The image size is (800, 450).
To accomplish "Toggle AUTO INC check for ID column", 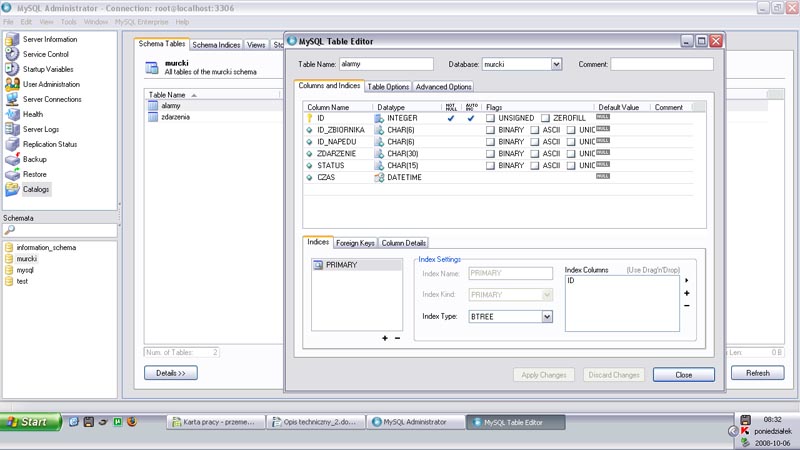I will (x=470, y=118).
